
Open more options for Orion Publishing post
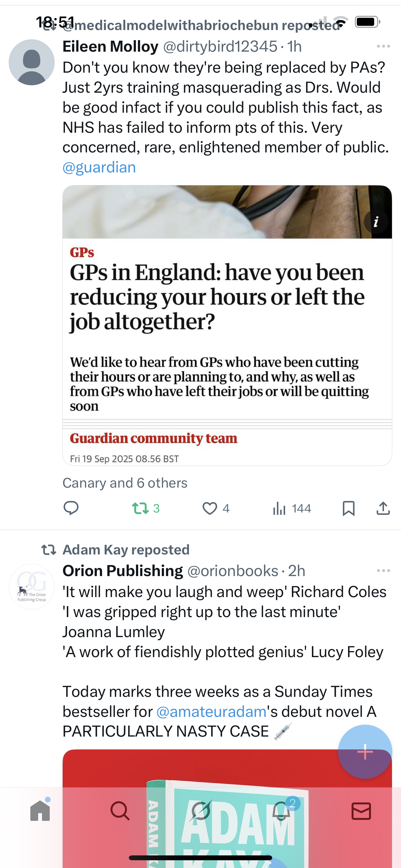384,571
